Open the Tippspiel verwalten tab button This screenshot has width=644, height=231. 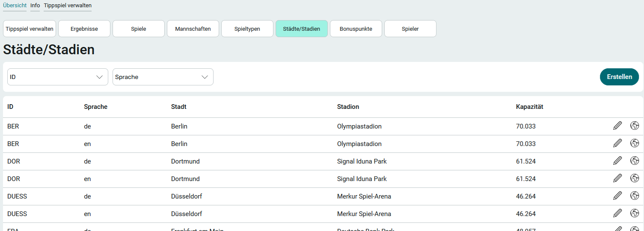tap(30, 29)
